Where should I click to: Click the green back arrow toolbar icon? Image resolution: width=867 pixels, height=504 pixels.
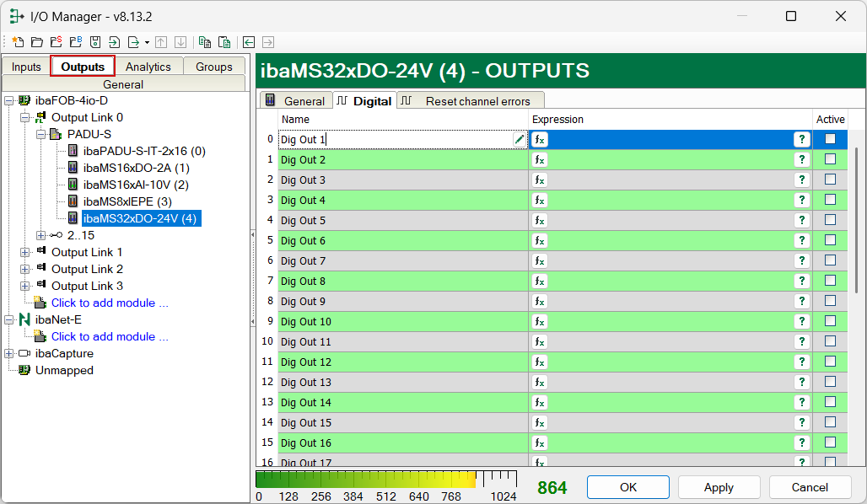click(x=249, y=41)
